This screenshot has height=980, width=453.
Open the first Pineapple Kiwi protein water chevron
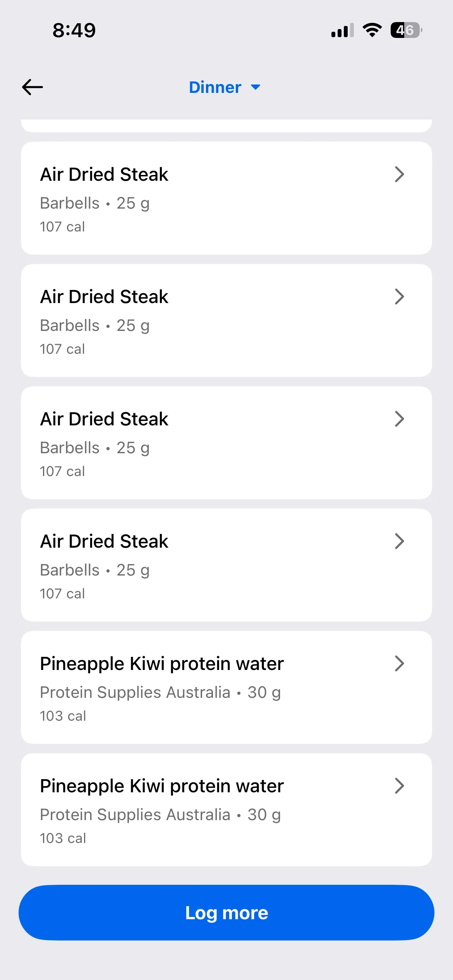399,663
